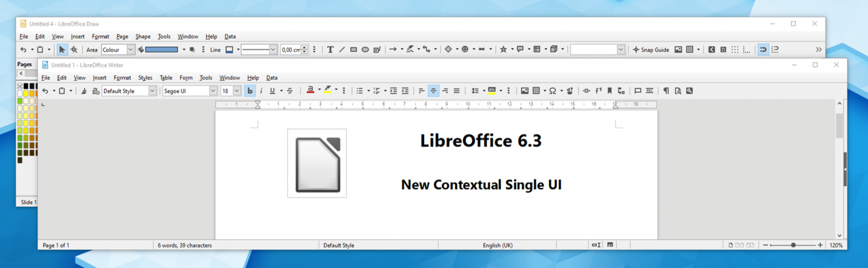Click the Omega Special Character icon
This screenshot has height=268, width=868.
553,91
